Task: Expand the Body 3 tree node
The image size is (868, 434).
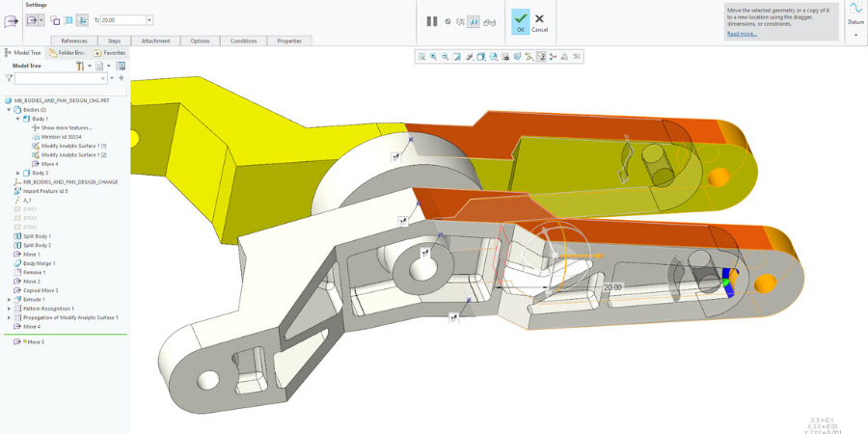Action: 17,173
